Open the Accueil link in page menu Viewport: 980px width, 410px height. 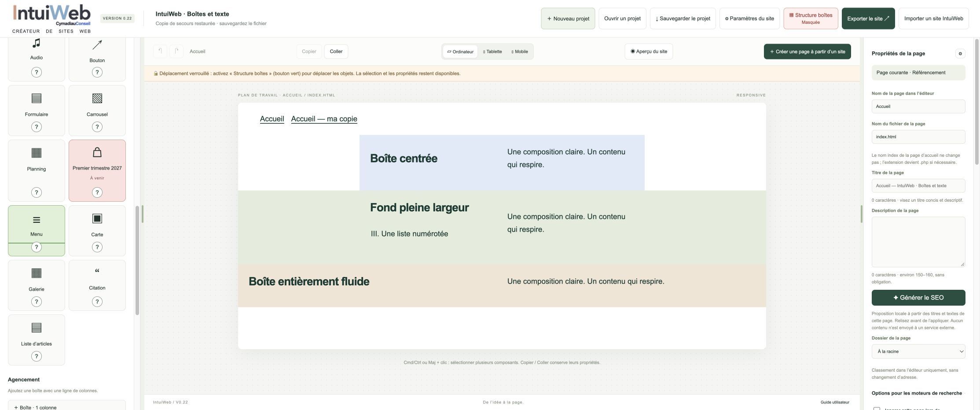click(272, 119)
